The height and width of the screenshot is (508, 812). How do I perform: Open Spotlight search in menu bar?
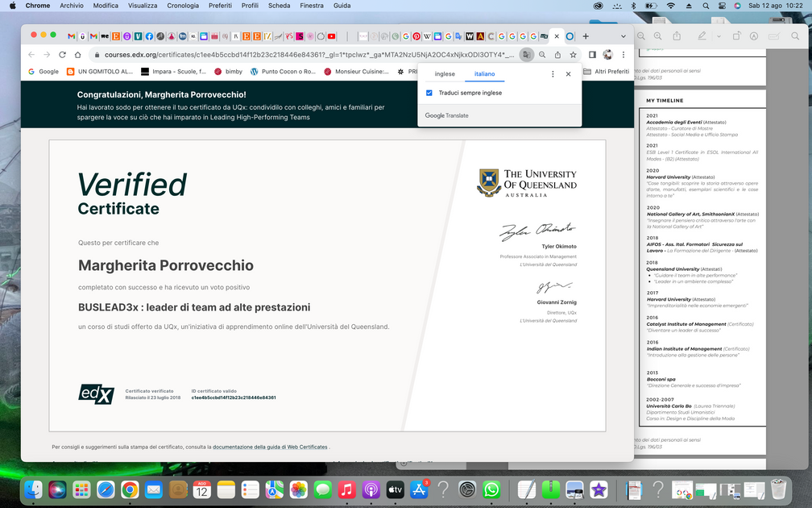tap(706, 6)
